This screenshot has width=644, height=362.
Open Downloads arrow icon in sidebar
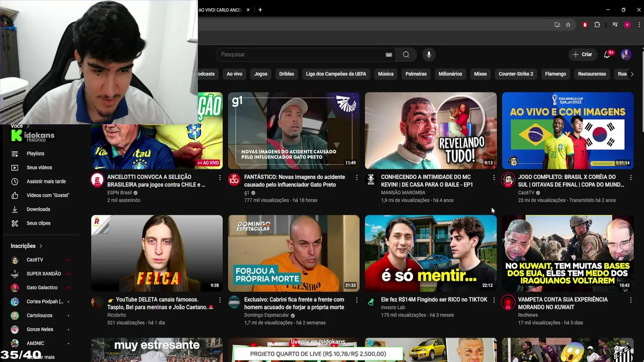coord(15,209)
